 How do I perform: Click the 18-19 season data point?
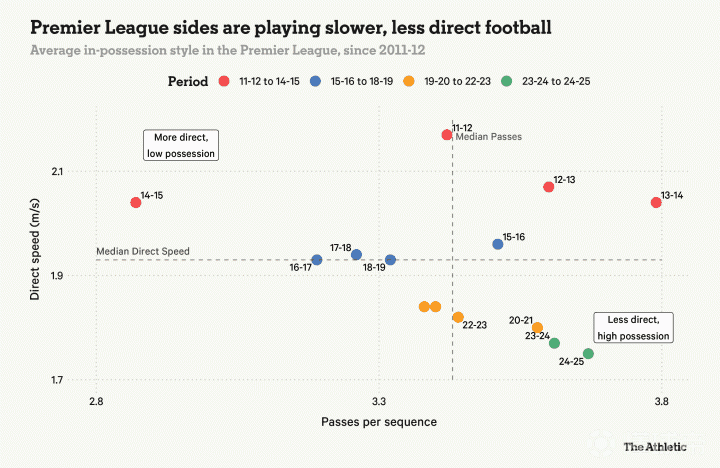click(x=391, y=260)
